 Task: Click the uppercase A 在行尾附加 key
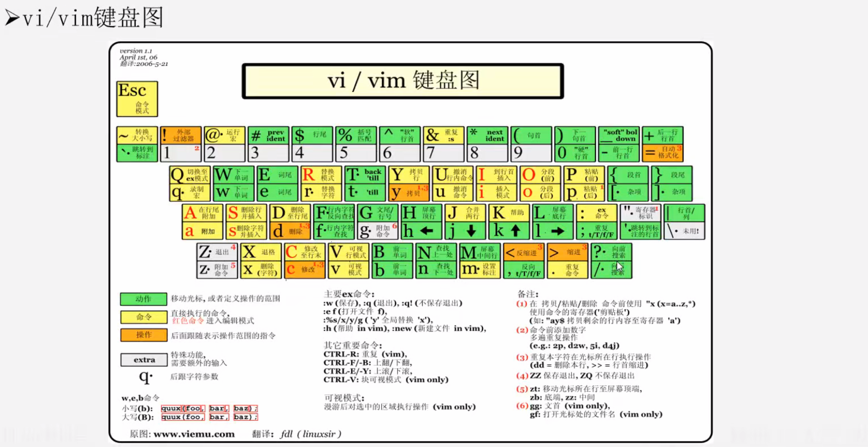coord(202,213)
